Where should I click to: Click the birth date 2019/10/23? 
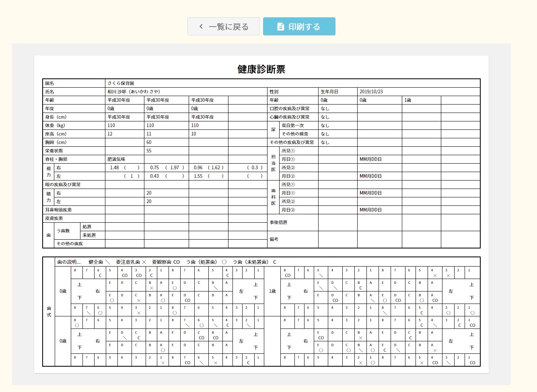(x=371, y=92)
